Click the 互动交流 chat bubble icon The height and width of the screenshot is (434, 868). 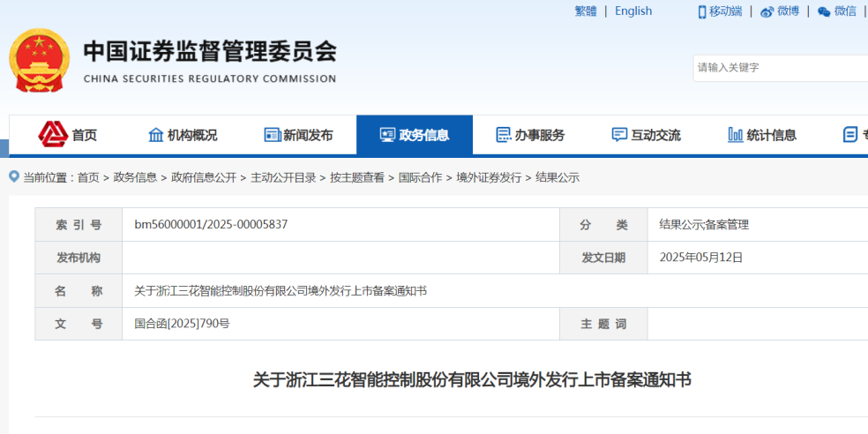[619, 135]
